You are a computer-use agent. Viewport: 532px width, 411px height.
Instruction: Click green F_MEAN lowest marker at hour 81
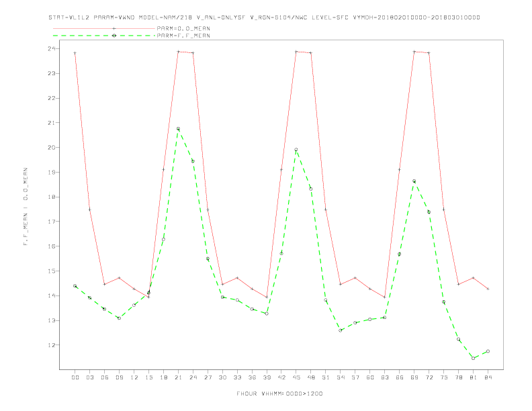tap(474, 358)
